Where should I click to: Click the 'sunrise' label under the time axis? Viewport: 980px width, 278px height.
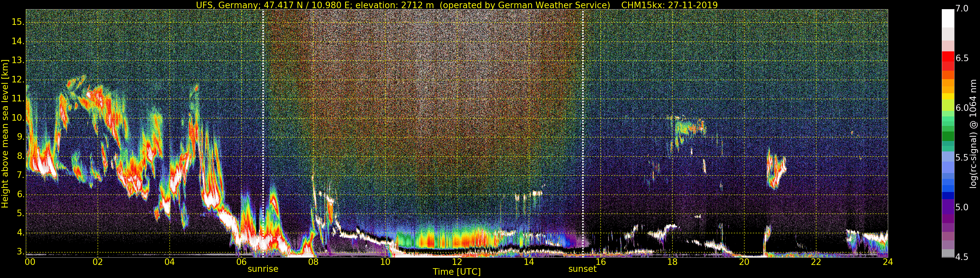[263, 269]
